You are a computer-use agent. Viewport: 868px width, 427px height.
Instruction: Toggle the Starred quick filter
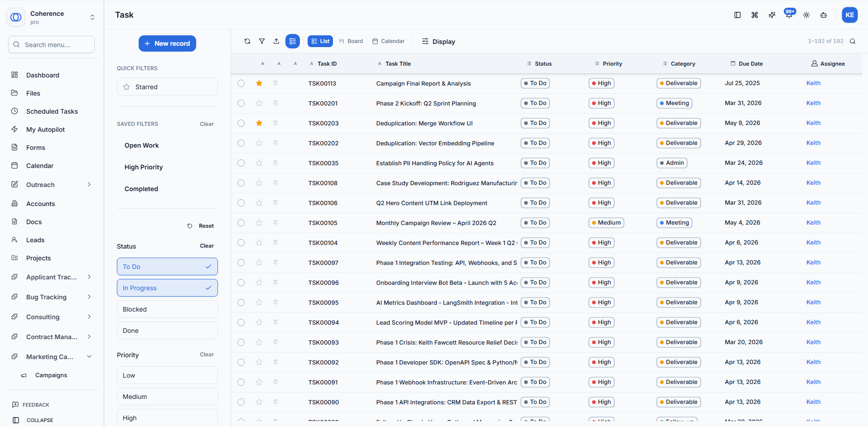167,87
